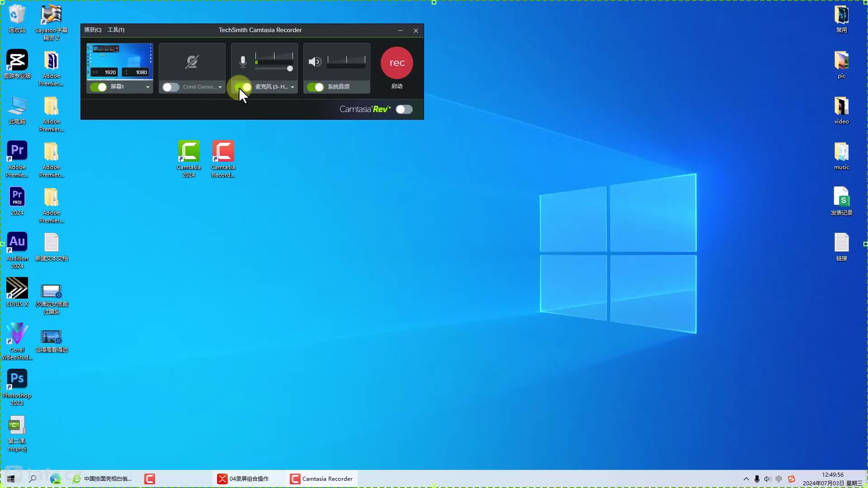Image resolution: width=868 pixels, height=488 pixels.
Task: Select the Camtasia 2024 desktop shortcut
Action: pyautogui.click(x=189, y=159)
